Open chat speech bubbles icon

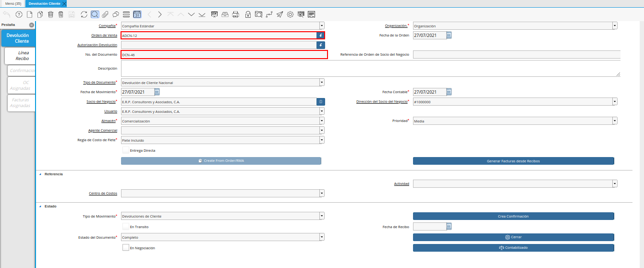[x=115, y=14]
